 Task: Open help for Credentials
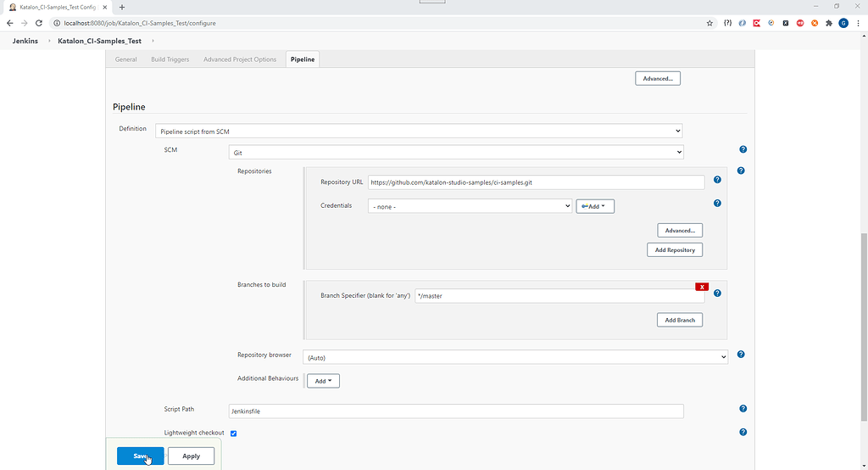pyautogui.click(x=717, y=204)
